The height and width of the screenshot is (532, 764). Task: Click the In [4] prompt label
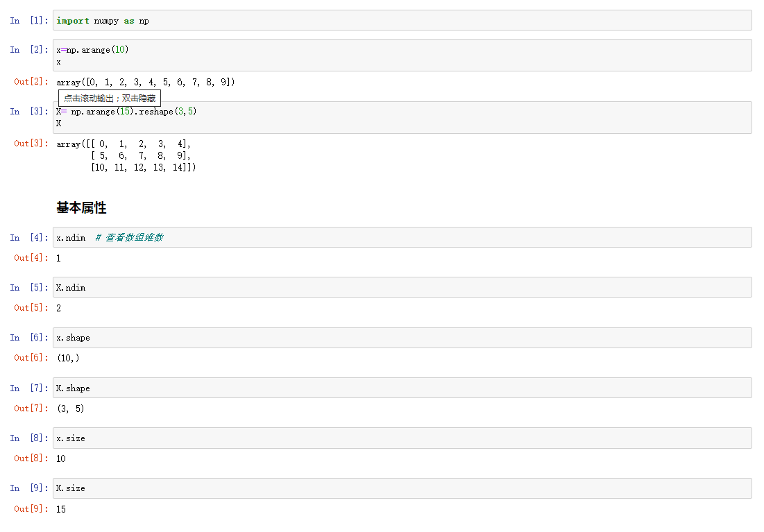coord(29,237)
